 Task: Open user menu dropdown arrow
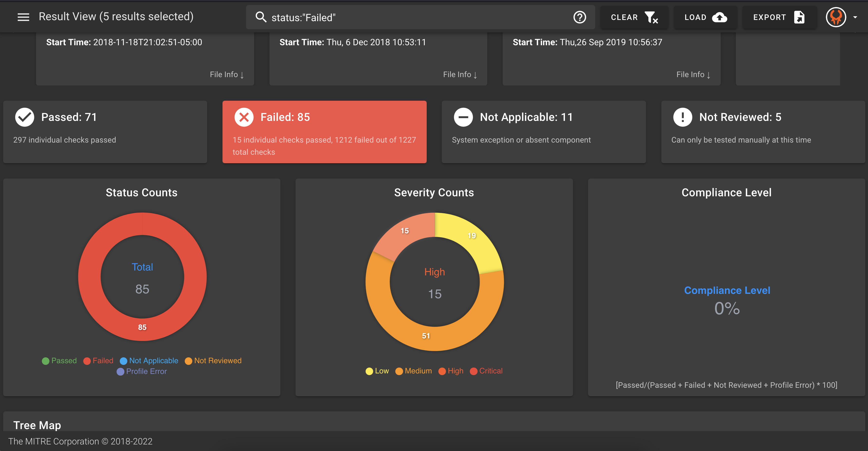855,17
